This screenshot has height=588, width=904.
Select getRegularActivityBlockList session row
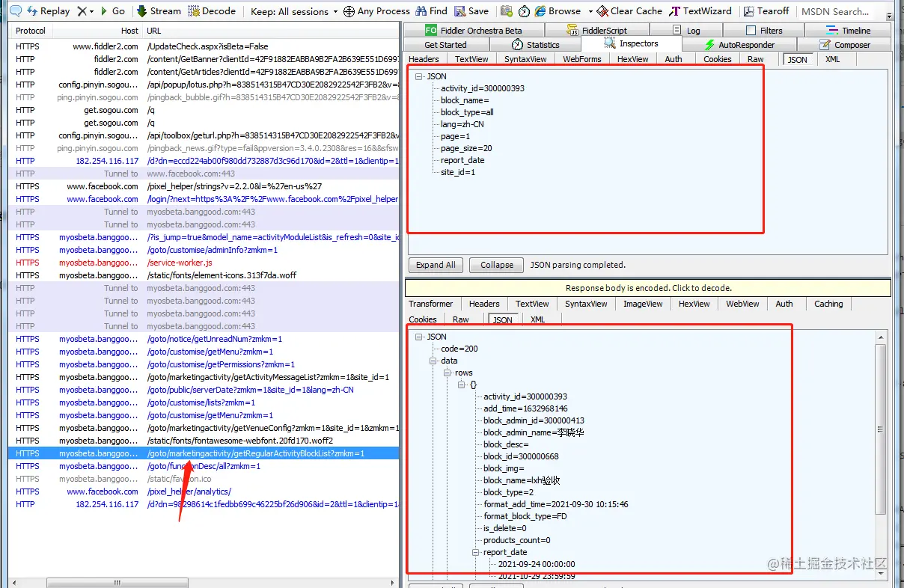(x=204, y=453)
